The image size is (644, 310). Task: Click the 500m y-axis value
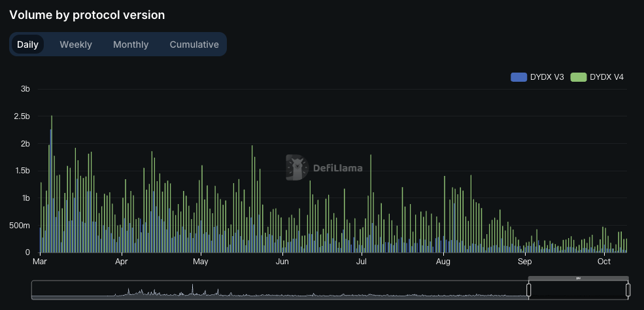coord(20,226)
